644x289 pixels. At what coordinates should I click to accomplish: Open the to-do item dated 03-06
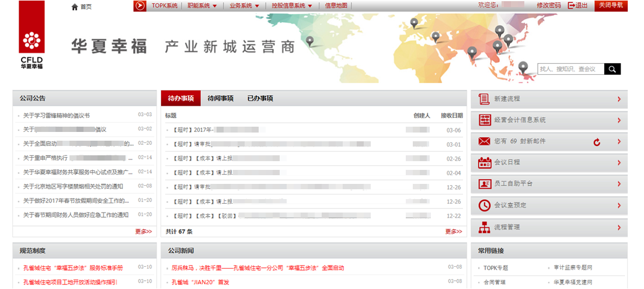pyautogui.click(x=314, y=130)
